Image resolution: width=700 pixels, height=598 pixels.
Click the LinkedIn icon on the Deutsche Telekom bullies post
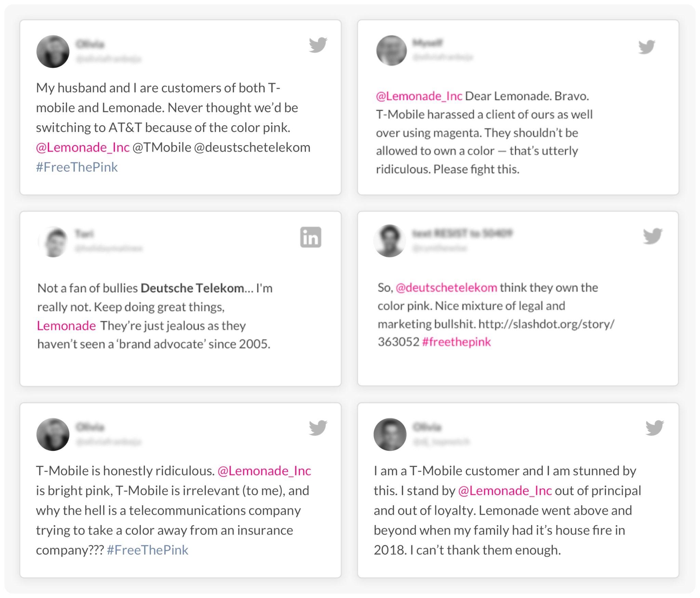tap(310, 237)
